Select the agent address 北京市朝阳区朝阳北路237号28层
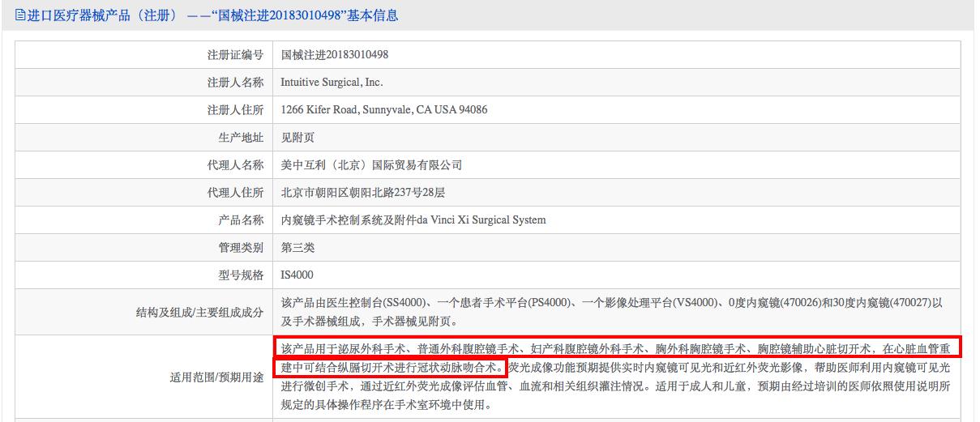The width and height of the screenshot is (980, 422). pyautogui.click(x=362, y=193)
